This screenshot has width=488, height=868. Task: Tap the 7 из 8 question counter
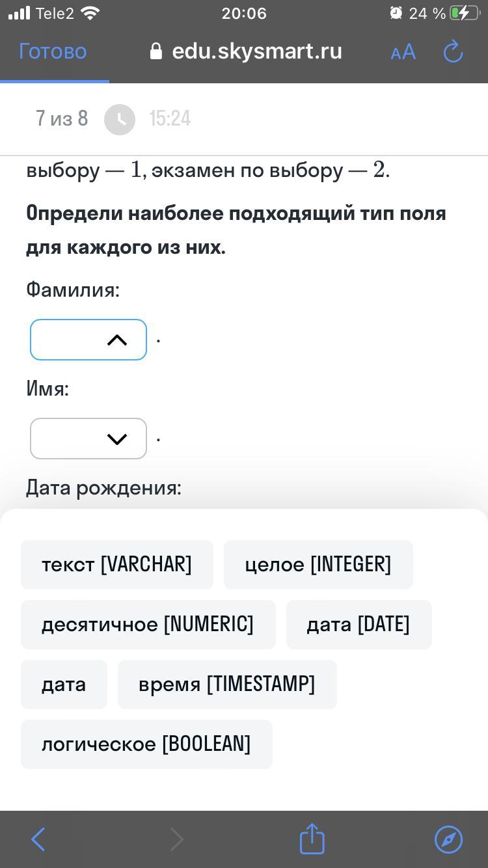(x=62, y=119)
